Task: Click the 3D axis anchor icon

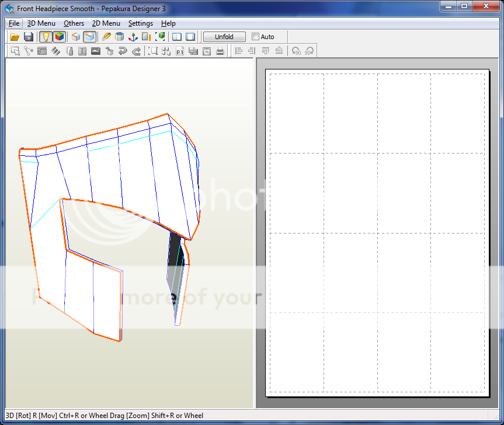Action: pyautogui.click(x=133, y=37)
